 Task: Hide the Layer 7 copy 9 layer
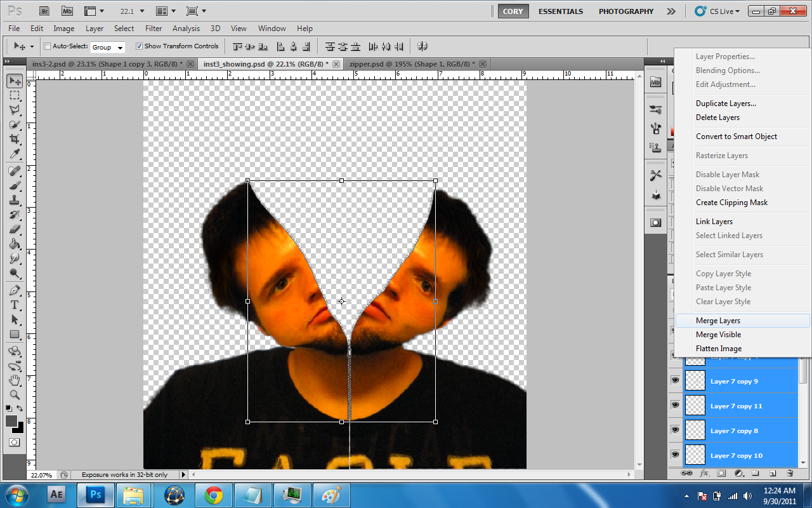click(675, 380)
